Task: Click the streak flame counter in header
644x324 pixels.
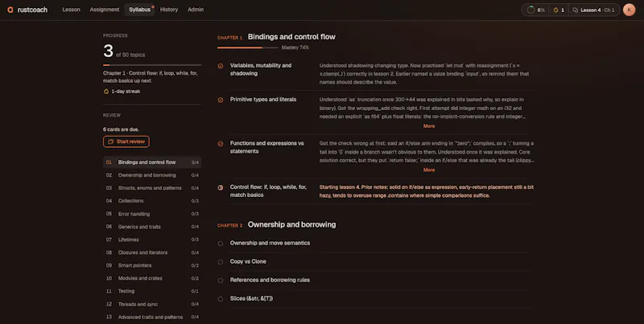Action: (559, 10)
